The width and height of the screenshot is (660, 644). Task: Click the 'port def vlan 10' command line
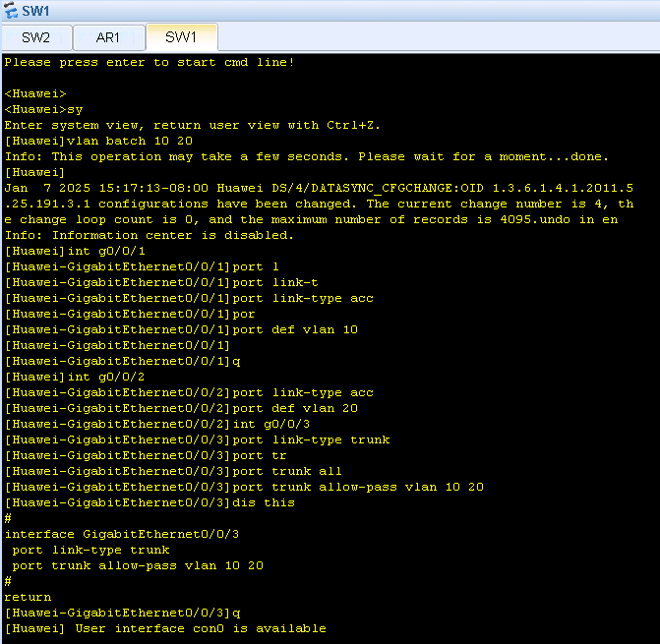tap(181, 329)
